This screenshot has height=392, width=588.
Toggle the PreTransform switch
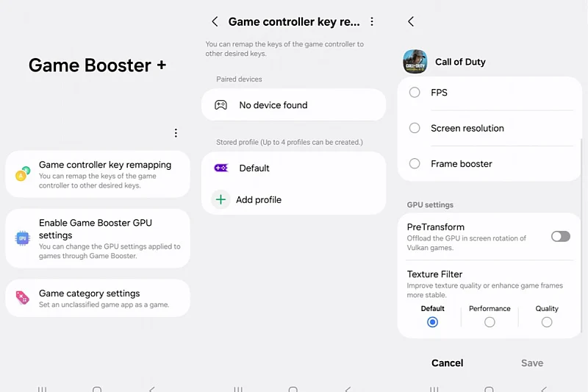click(x=561, y=236)
